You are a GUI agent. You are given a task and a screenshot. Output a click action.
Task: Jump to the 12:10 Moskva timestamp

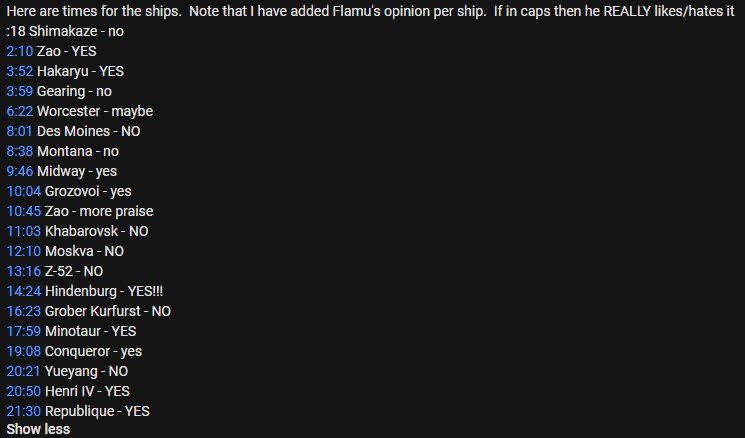tap(23, 251)
